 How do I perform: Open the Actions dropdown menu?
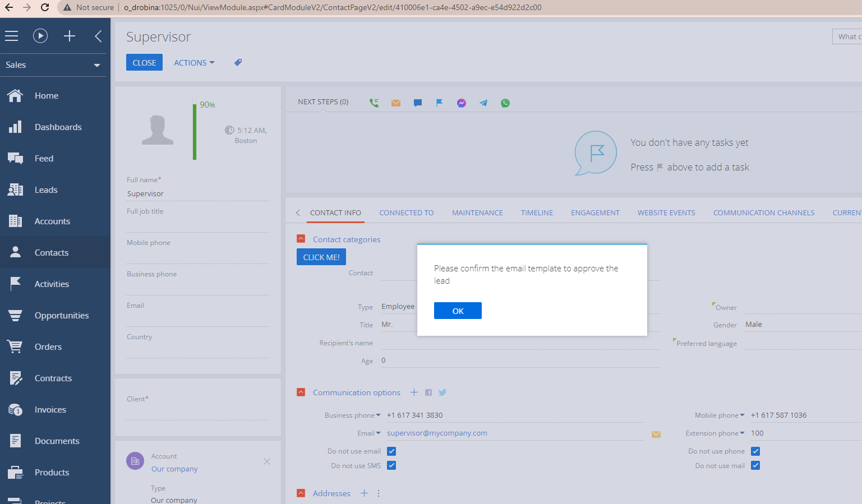[x=194, y=63]
